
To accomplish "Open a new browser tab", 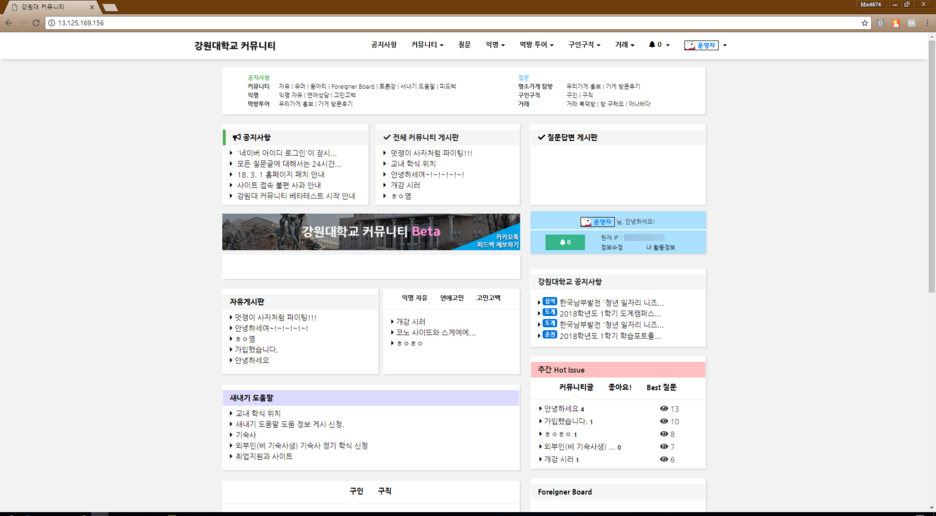I will click(x=110, y=8).
